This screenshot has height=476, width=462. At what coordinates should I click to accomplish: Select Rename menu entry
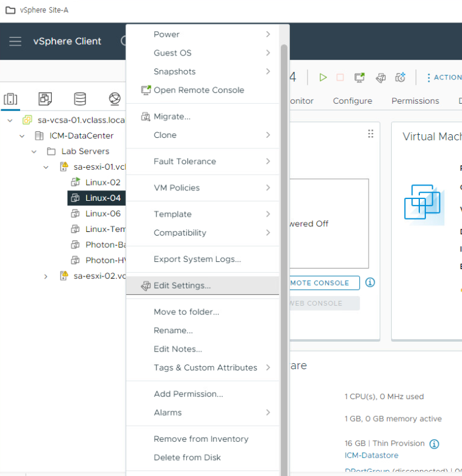pyautogui.click(x=203, y=330)
